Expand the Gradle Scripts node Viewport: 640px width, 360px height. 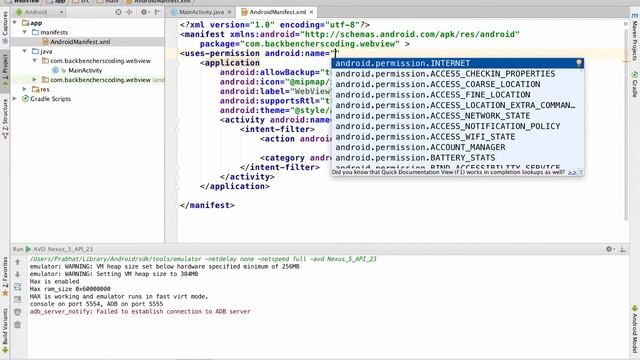15,99
